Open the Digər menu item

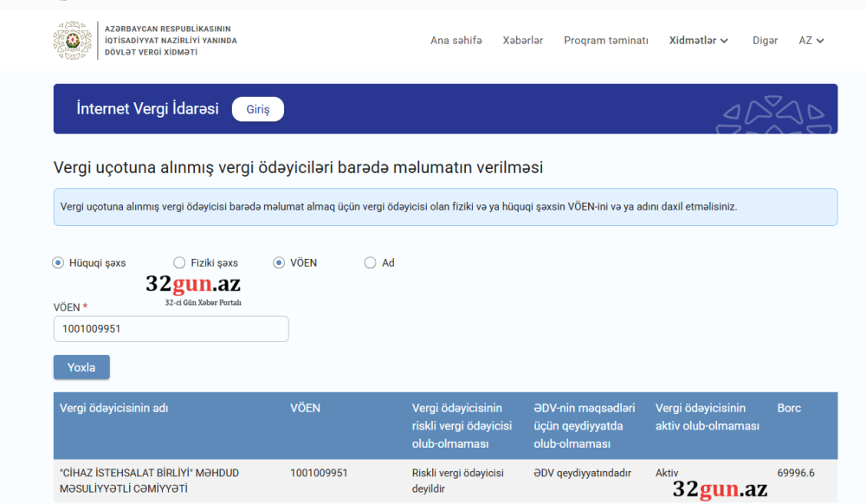click(766, 40)
